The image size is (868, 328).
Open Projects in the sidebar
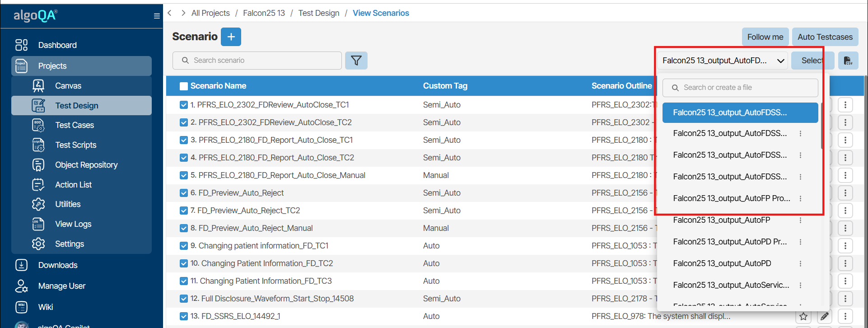coord(81,66)
